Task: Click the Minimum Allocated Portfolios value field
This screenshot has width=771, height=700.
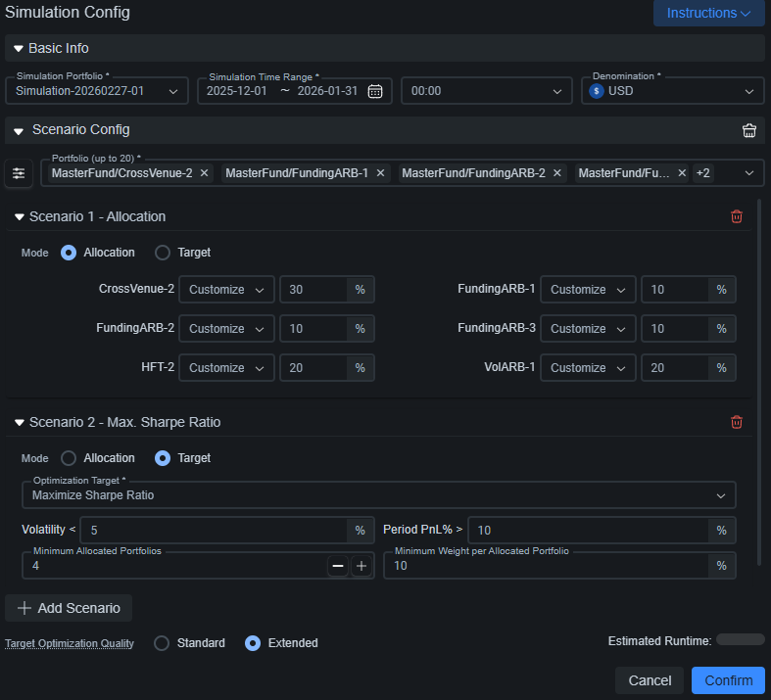Action: coord(174,566)
